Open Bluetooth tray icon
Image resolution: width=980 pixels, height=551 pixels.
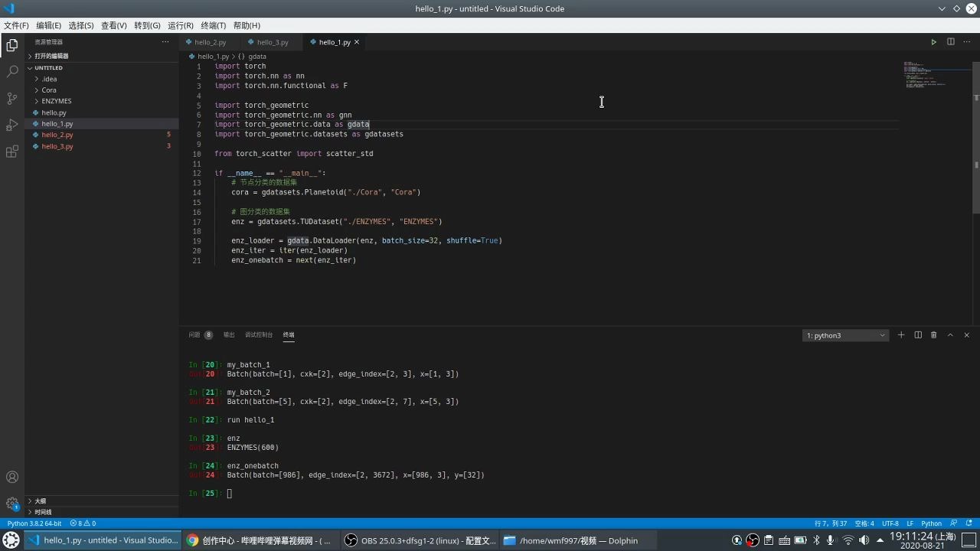tap(816, 540)
